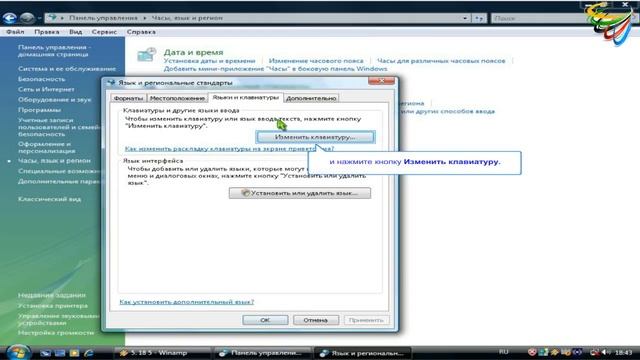Expand the Панель управления breadcrumb arrow
The image size is (640, 360).
tap(144, 18)
